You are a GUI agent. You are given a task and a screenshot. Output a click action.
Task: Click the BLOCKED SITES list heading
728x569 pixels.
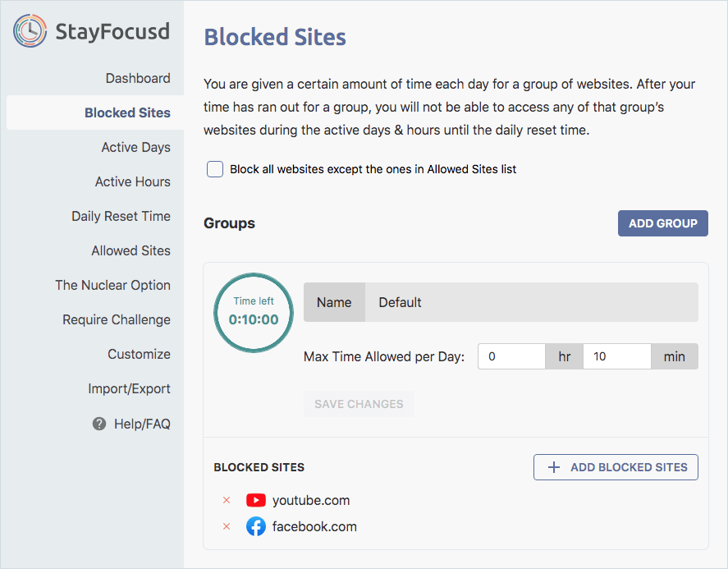point(259,467)
